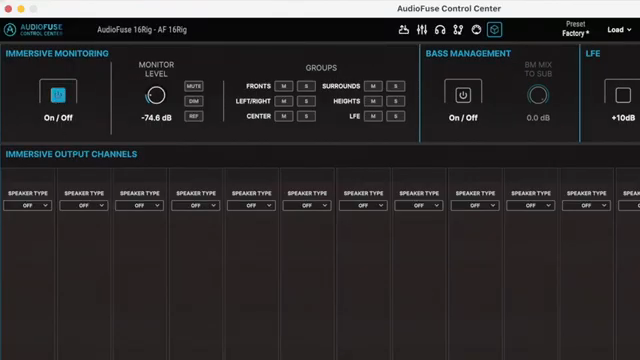Solo the FRONTS group
The image size is (640, 360).
(x=306, y=86)
